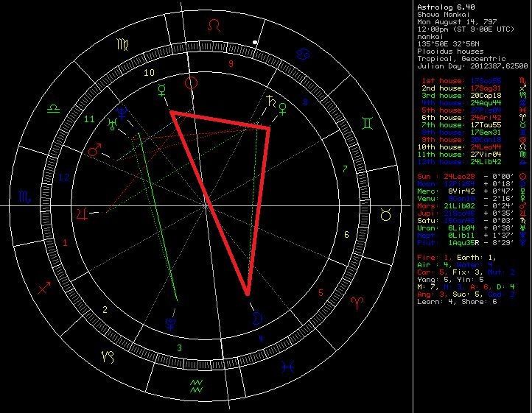Click the green Uranus symbol inside the chart

[x=112, y=124]
